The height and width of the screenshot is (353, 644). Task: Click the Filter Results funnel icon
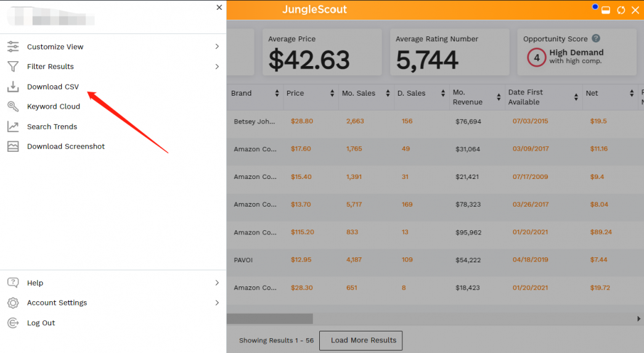click(x=13, y=67)
